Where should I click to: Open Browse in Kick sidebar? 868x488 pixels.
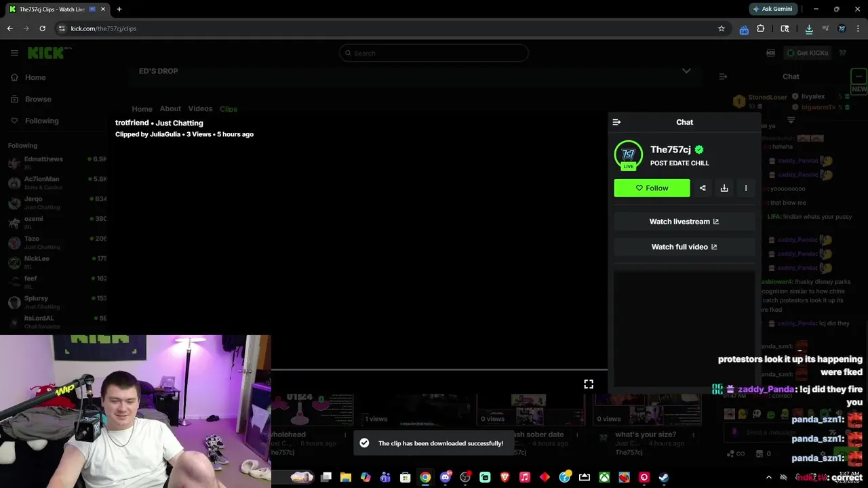coord(31,99)
